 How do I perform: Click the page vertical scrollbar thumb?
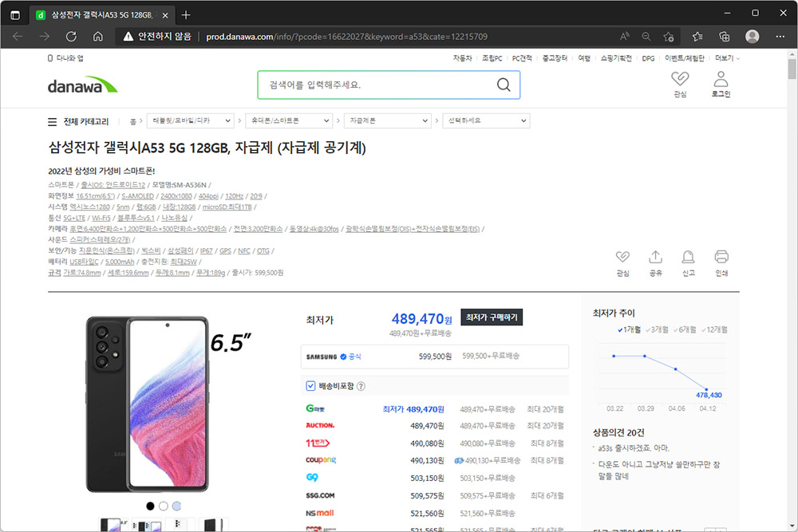(x=792, y=69)
